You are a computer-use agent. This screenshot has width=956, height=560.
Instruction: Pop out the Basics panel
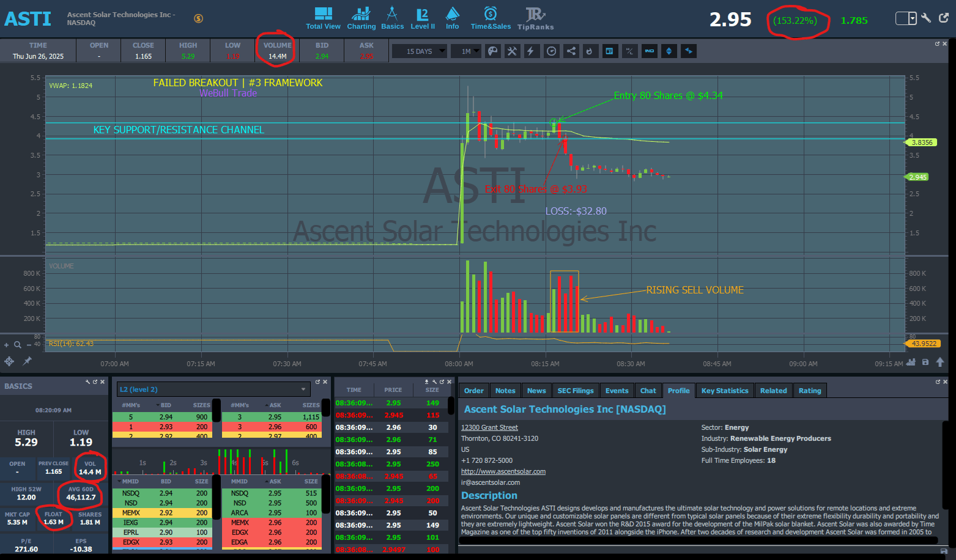[x=95, y=381]
